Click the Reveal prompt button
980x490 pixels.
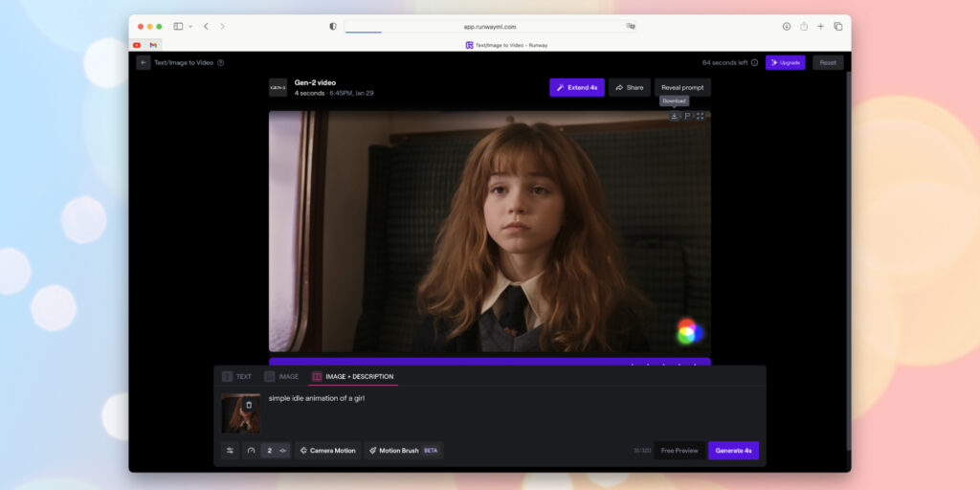pyautogui.click(x=682, y=87)
